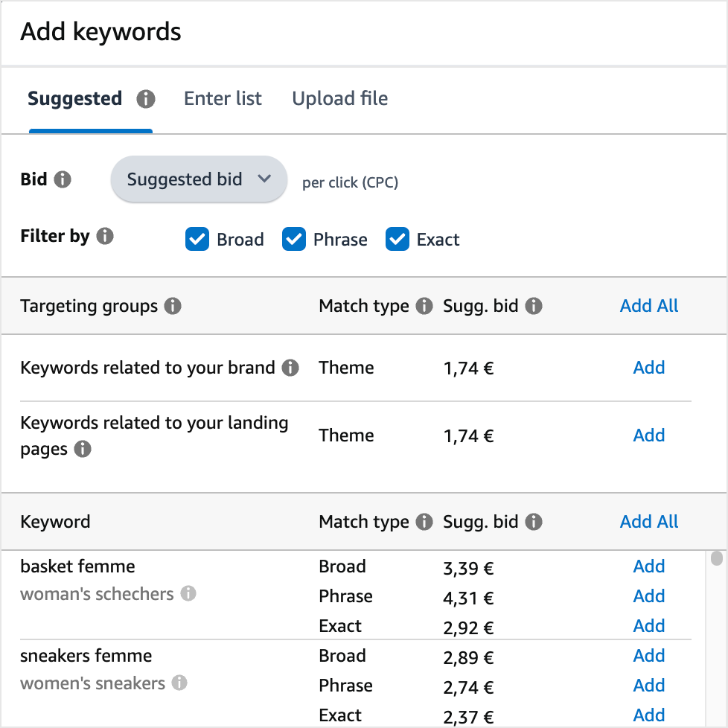Open the Upload file tab
Image resolution: width=728 pixels, height=728 pixels.
(x=339, y=99)
